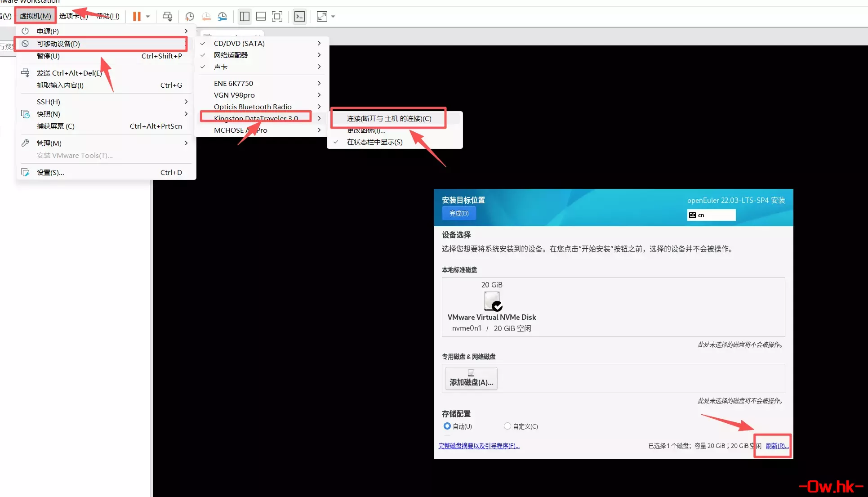Toggle the library sidebar panel
This screenshot has height=497, width=868.
(x=245, y=16)
